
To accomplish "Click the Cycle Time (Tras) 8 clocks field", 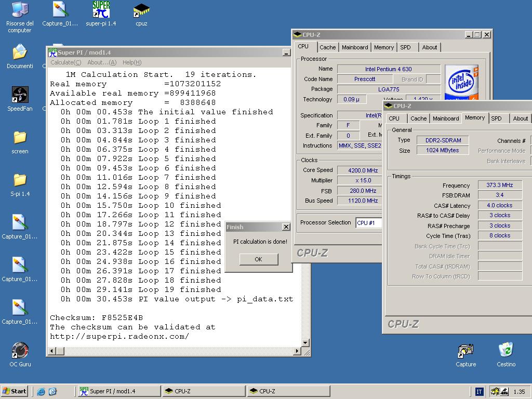I will point(500,235).
